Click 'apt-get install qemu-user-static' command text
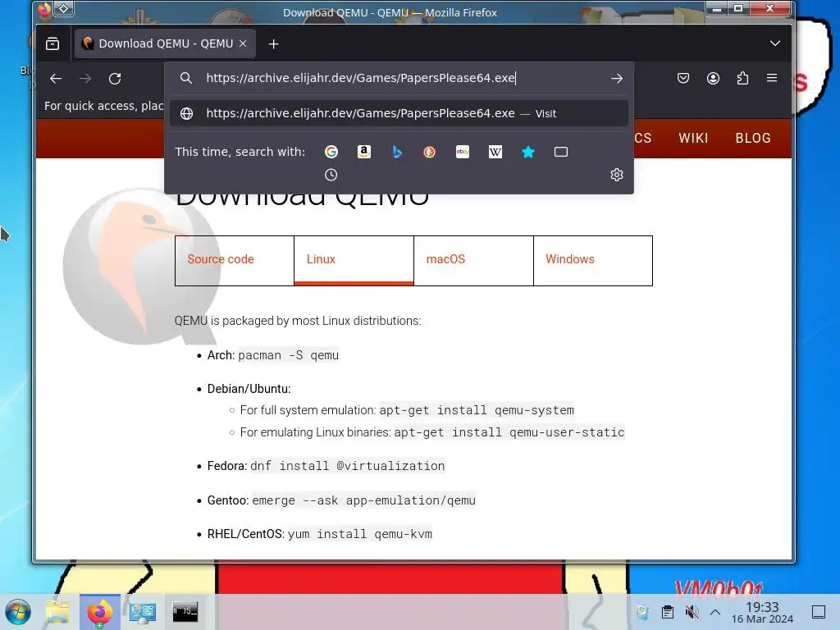This screenshot has height=630, width=840. pos(509,432)
